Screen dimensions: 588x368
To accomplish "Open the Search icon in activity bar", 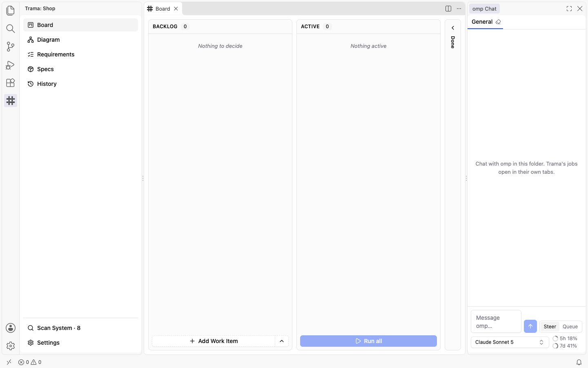I will [x=11, y=29].
